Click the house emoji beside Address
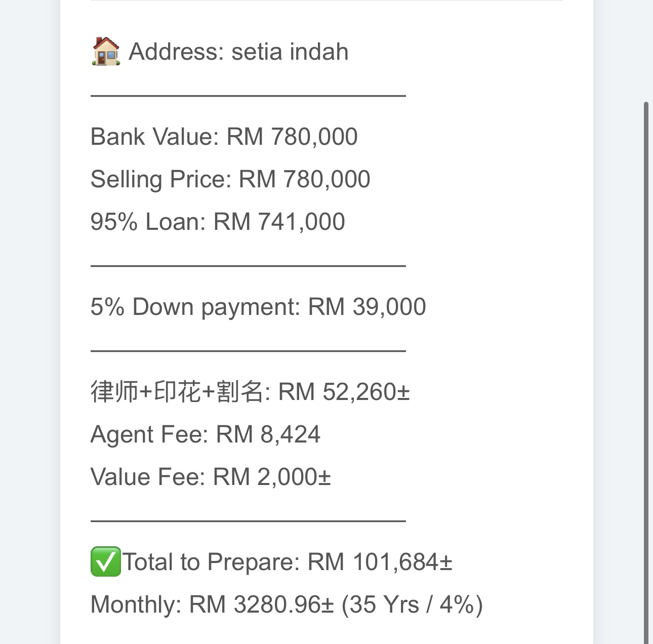Screen dimensions: 653x644 click(106, 52)
